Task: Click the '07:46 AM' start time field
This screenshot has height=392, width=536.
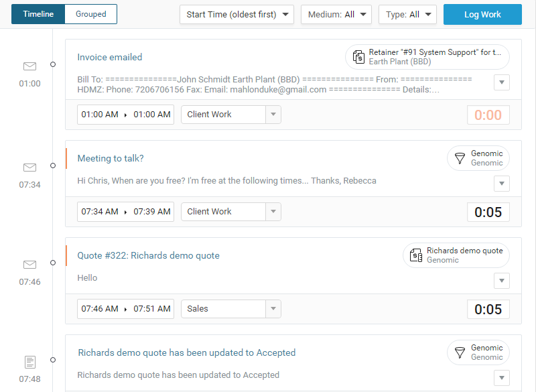Action: coord(100,309)
